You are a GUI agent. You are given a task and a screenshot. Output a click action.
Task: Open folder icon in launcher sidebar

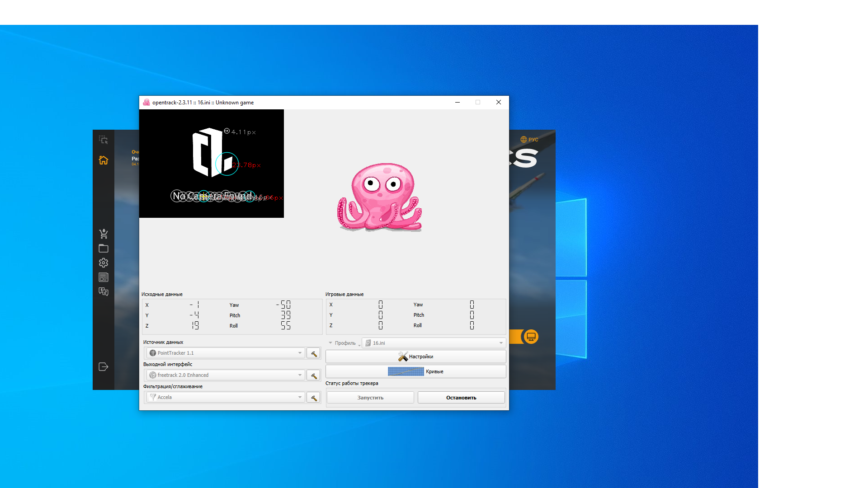[104, 249]
